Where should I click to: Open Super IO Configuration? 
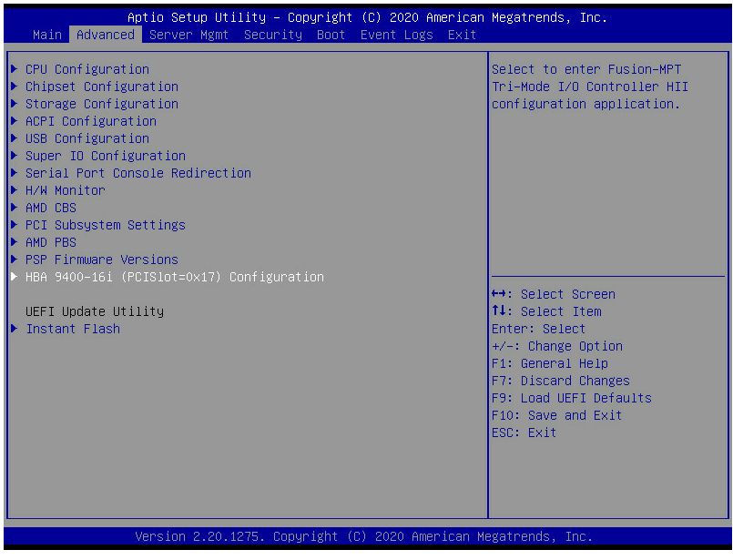(x=106, y=156)
